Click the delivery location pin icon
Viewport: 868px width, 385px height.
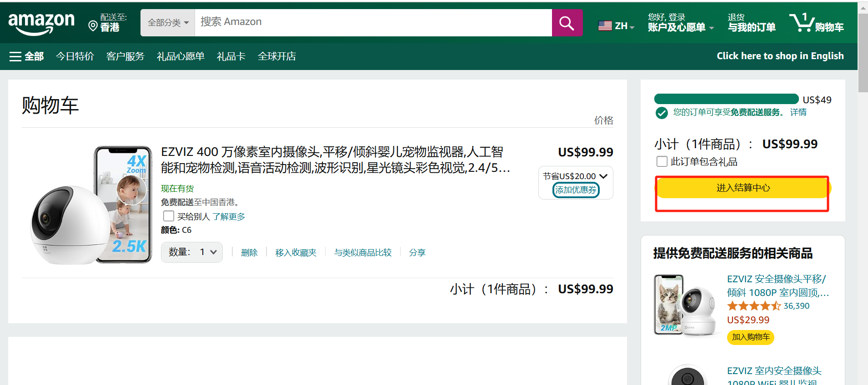tap(93, 26)
